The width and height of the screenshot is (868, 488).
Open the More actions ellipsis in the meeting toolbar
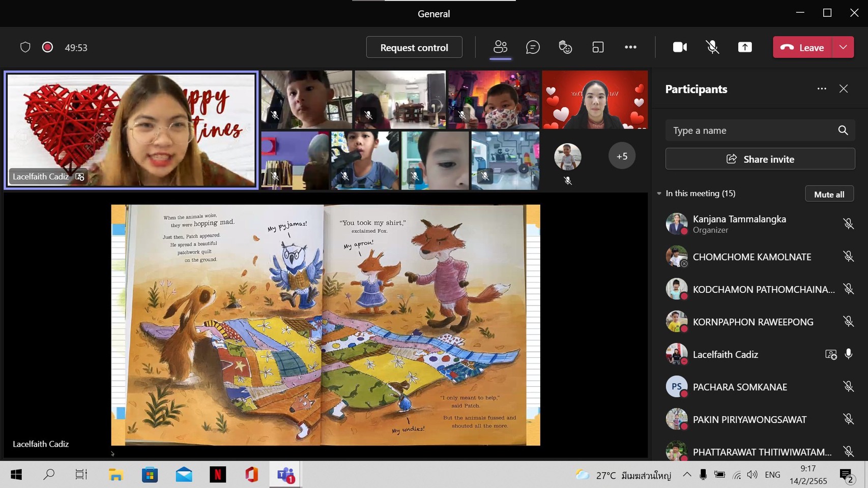[x=630, y=47]
